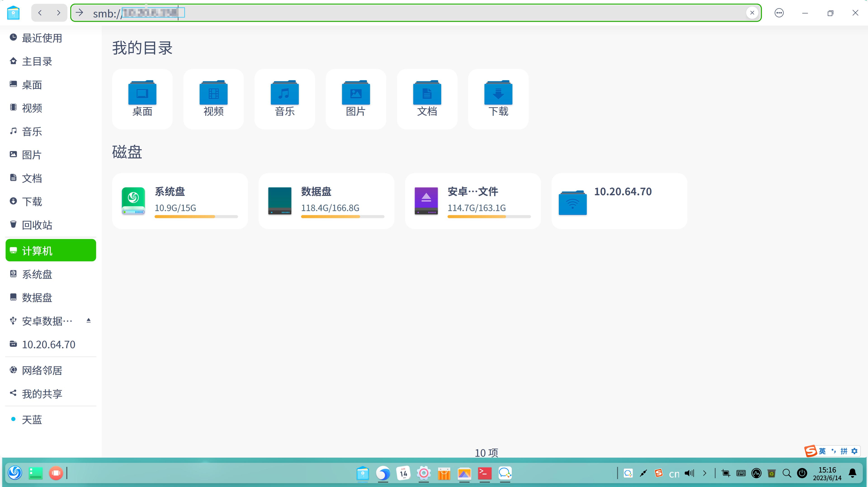The height and width of the screenshot is (487, 868).
Task: Expand the tray with the chevron arrow
Action: pyautogui.click(x=705, y=473)
